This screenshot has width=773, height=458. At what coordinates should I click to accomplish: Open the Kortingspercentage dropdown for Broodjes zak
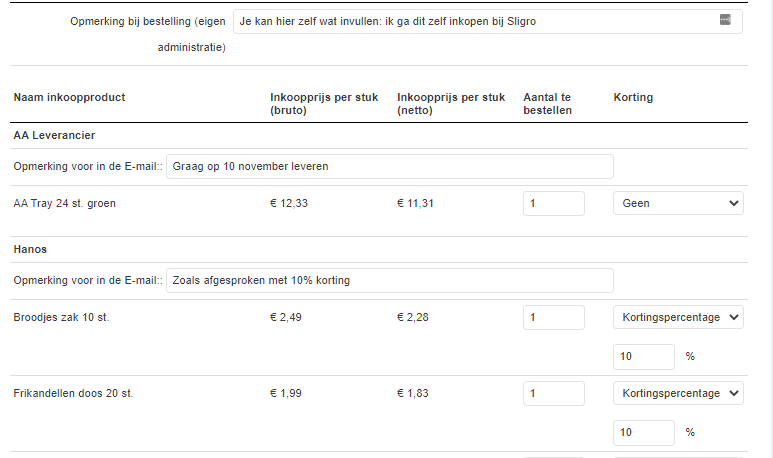pos(678,317)
